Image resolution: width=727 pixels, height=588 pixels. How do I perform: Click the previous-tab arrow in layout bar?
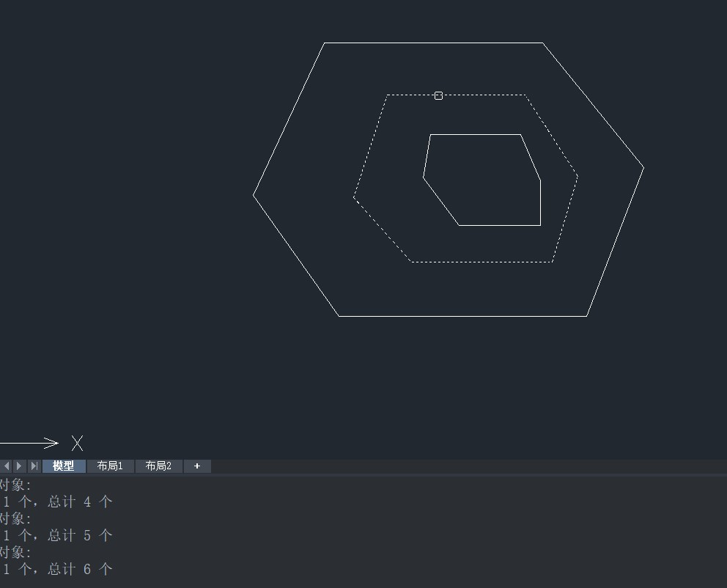6,466
